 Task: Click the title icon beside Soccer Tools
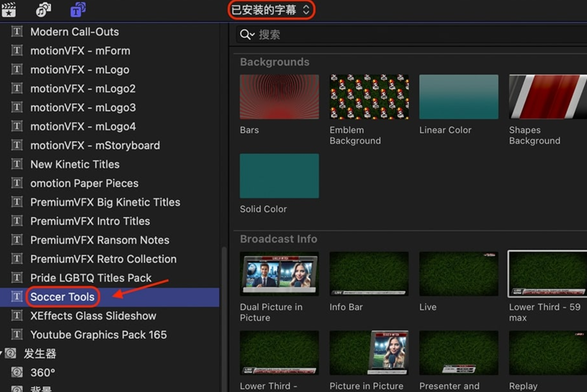tap(16, 296)
